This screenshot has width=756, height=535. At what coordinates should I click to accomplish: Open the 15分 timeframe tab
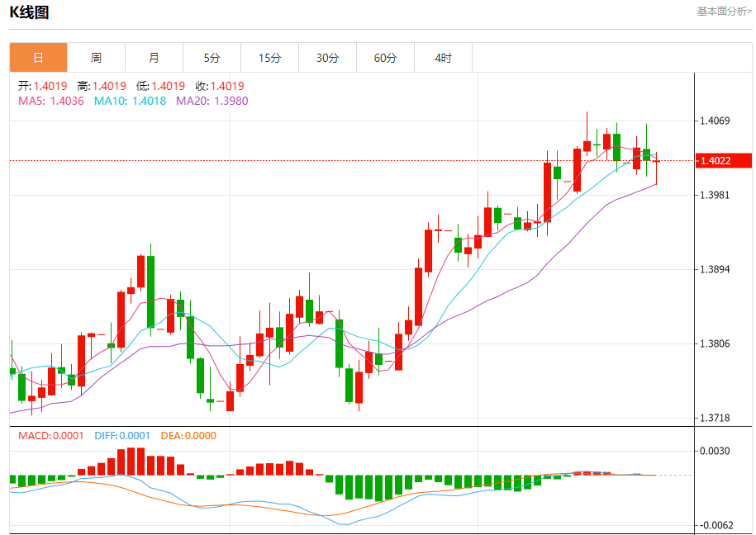click(x=269, y=58)
